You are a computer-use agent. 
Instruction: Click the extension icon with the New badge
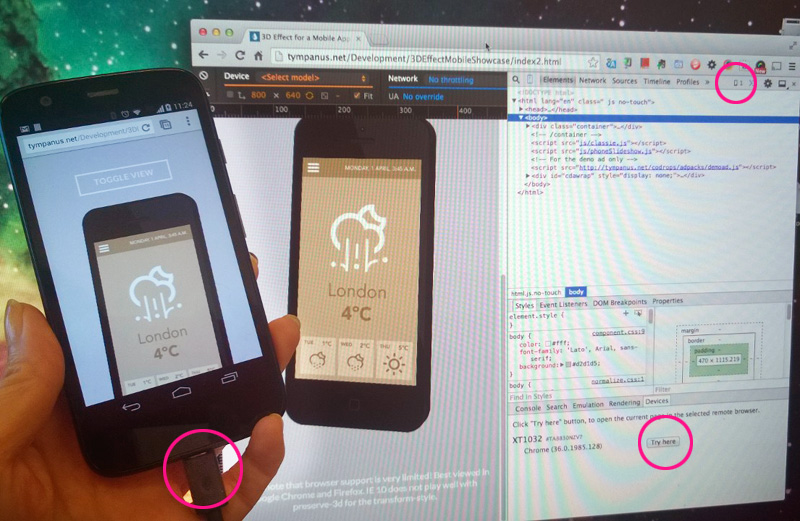tap(760, 66)
